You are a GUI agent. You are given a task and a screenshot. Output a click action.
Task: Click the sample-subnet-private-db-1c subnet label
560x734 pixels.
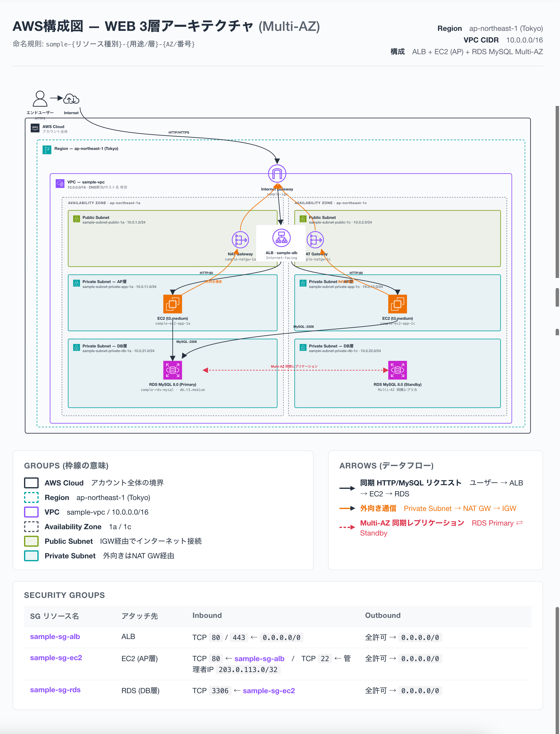345,351
